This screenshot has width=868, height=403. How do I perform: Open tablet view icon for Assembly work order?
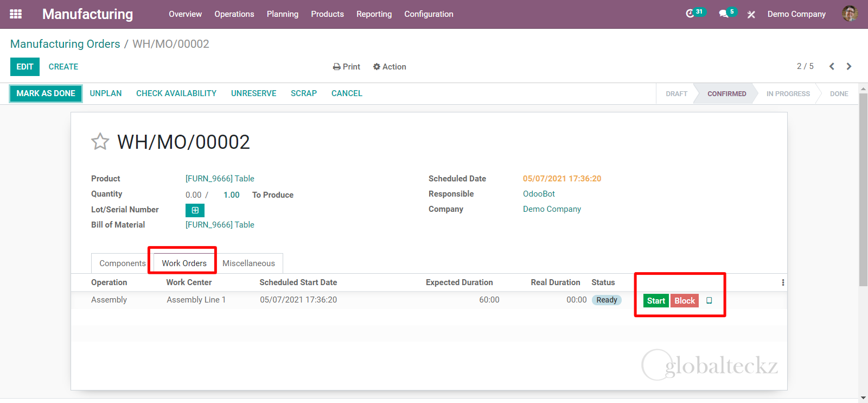point(709,300)
